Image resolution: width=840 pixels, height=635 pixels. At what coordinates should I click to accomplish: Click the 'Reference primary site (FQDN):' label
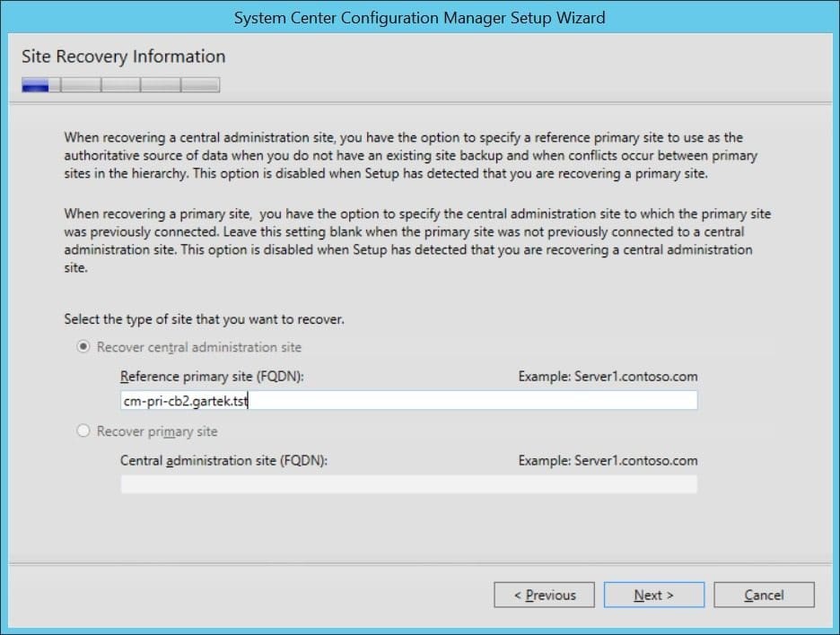[x=212, y=377]
